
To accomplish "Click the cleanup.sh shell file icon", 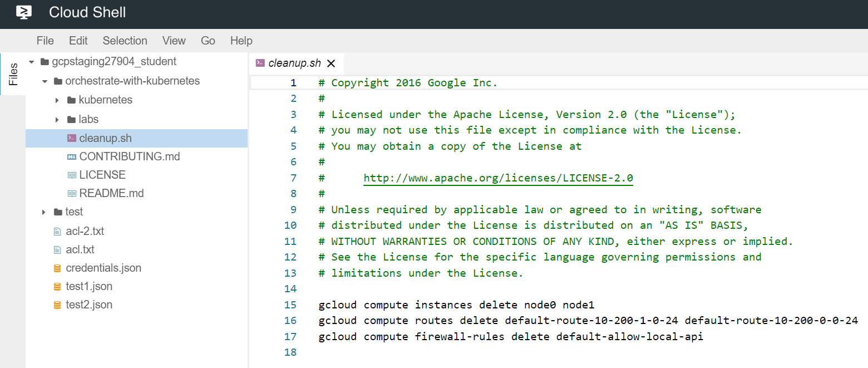I will click(x=71, y=138).
